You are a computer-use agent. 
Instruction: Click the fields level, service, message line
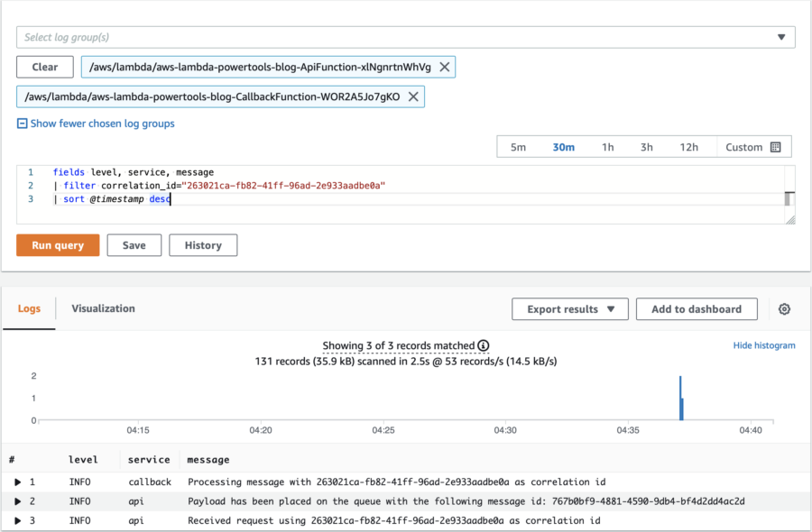click(x=134, y=172)
